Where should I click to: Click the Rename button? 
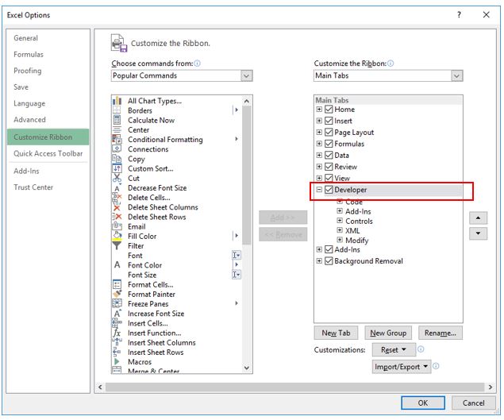point(441,333)
